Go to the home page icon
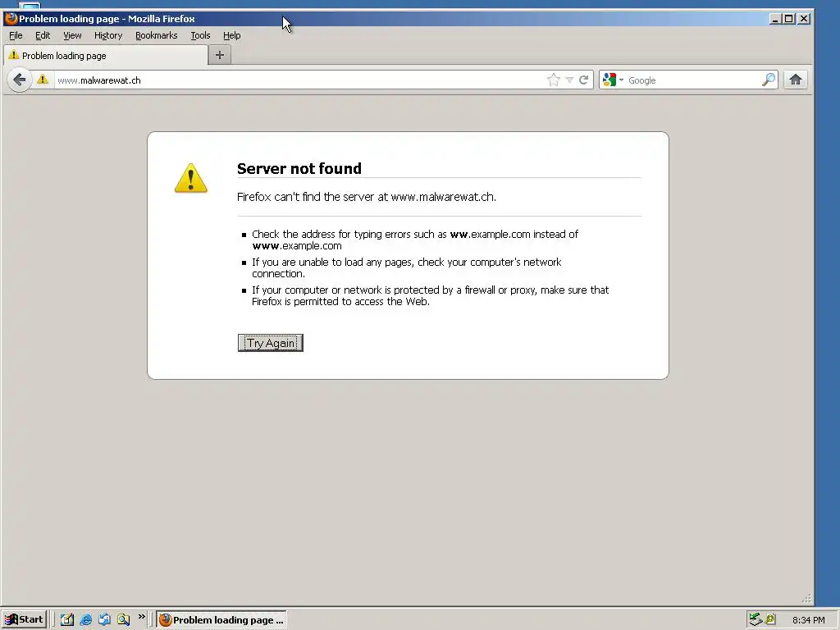The width and height of the screenshot is (840, 630). [796, 80]
